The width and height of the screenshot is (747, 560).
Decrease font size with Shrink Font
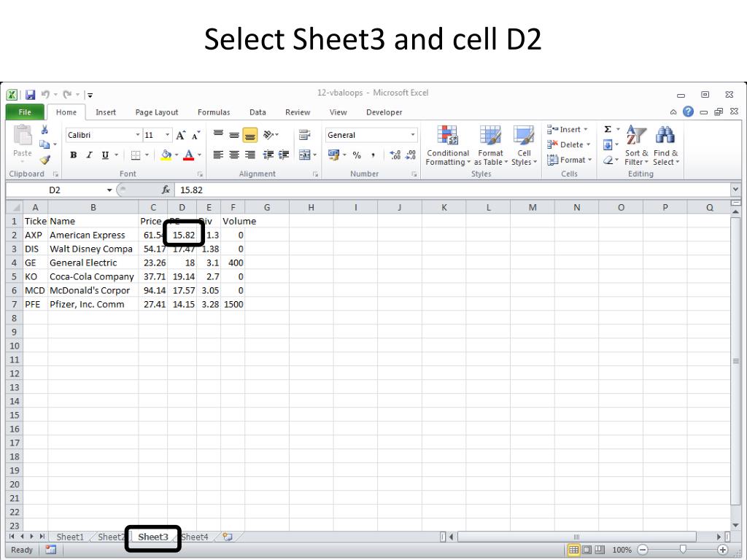196,135
